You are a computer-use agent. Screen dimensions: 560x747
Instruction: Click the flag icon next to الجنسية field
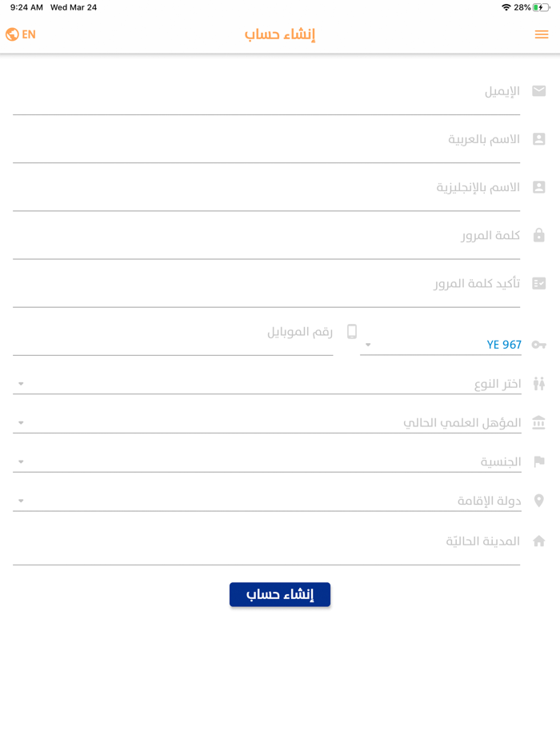point(539,461)
